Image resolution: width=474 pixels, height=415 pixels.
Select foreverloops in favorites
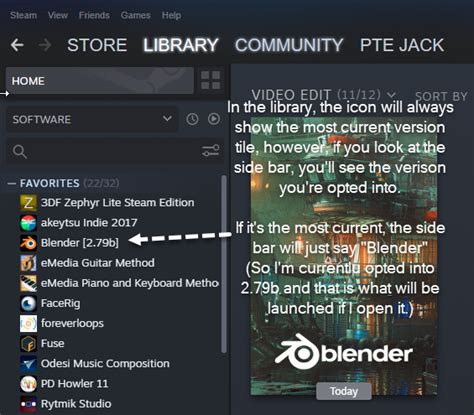click(x=72, y=323)
